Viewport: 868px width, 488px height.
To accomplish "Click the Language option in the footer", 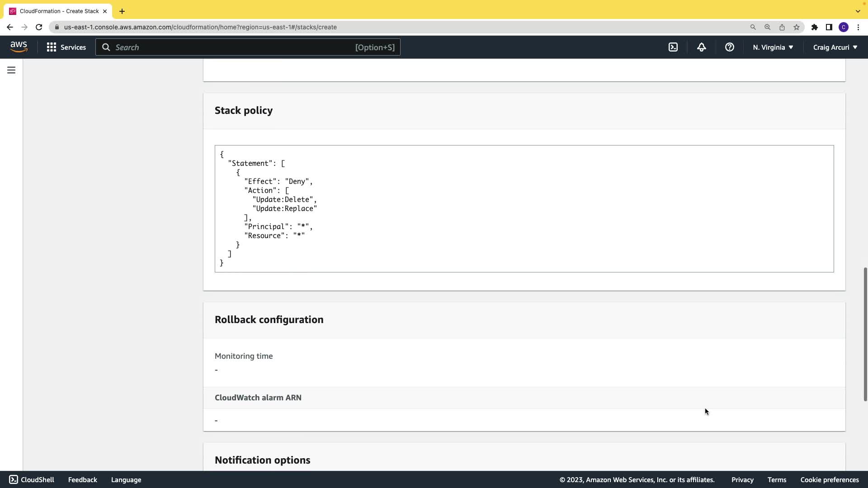I will coord(126,480).
